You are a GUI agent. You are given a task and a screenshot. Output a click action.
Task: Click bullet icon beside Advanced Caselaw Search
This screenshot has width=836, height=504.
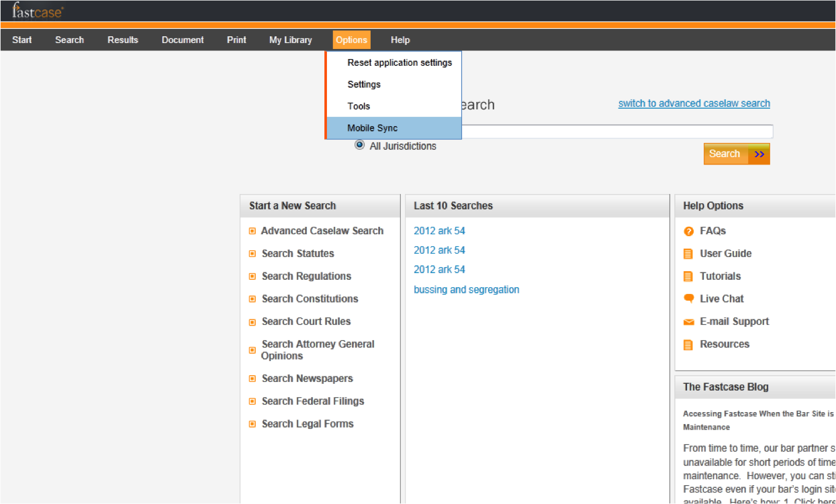[x=252, y=231]
